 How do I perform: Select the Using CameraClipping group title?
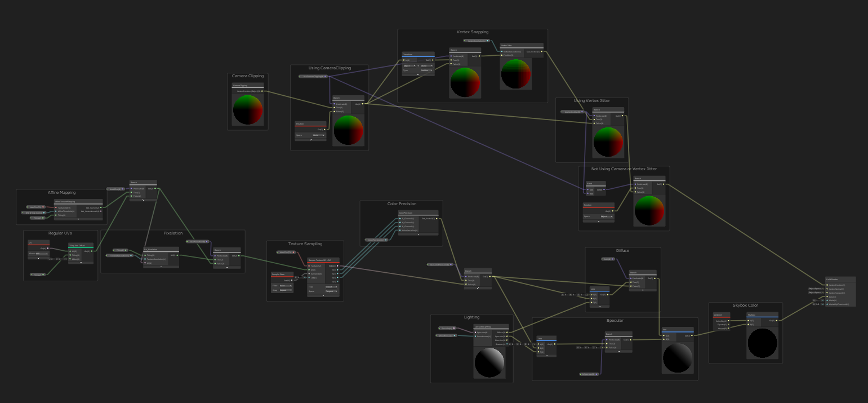(x=330, y=68)
